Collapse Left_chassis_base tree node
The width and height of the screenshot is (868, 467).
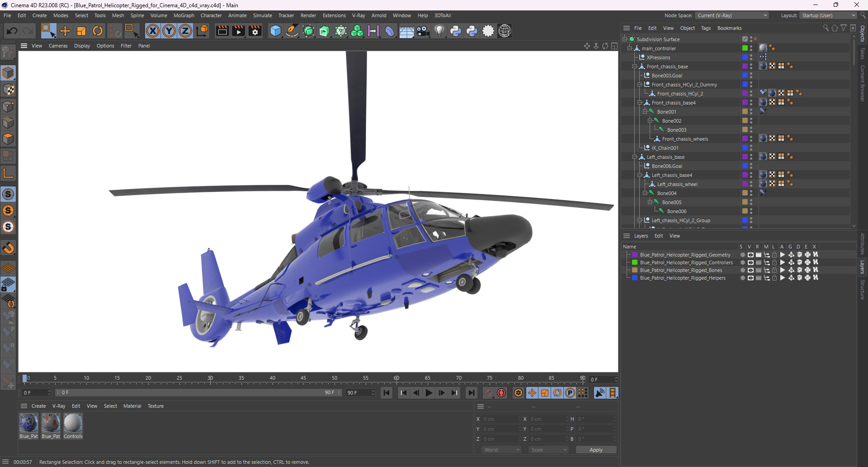coord(635,157)
